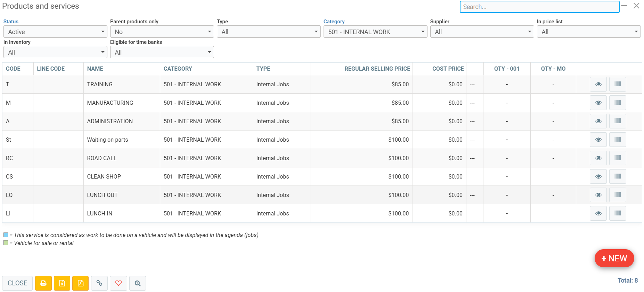Expand the Category dropdown 501 - INTERNAL WORK

pyautogui.click(x=375, y=32)
